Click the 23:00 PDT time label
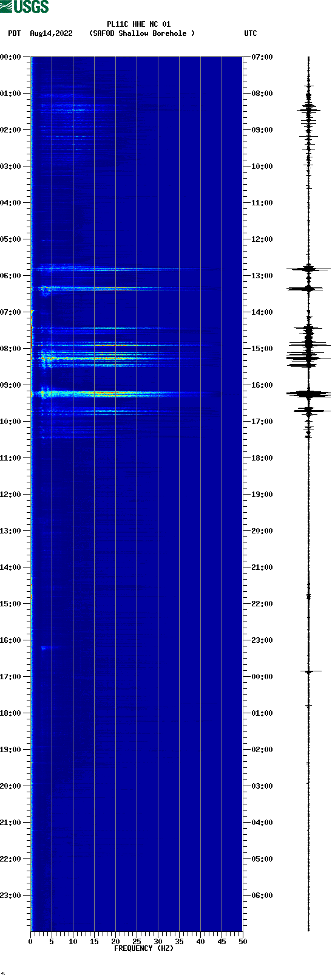Screen dimensions: 335x980 [11, 896]
